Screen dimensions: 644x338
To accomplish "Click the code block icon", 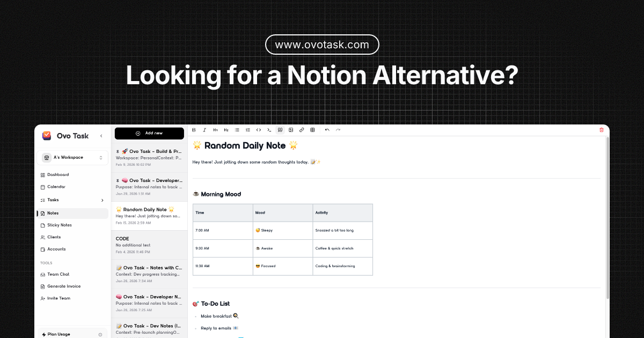I will coord(259,130).
